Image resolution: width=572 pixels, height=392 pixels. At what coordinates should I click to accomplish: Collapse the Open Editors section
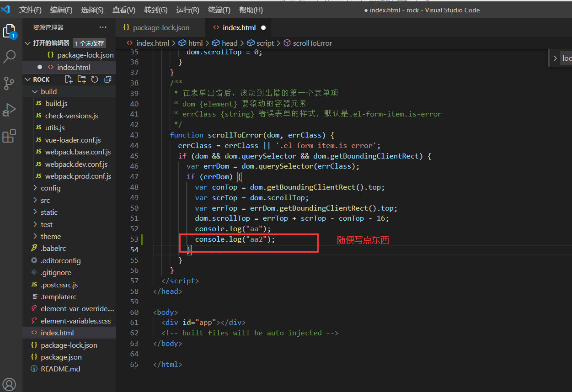pyautogui.click(x=28, y=43)
